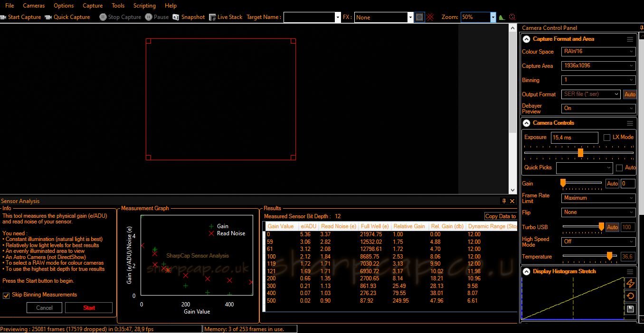Open the Output Format SER file dropdown

coord(591,94)
